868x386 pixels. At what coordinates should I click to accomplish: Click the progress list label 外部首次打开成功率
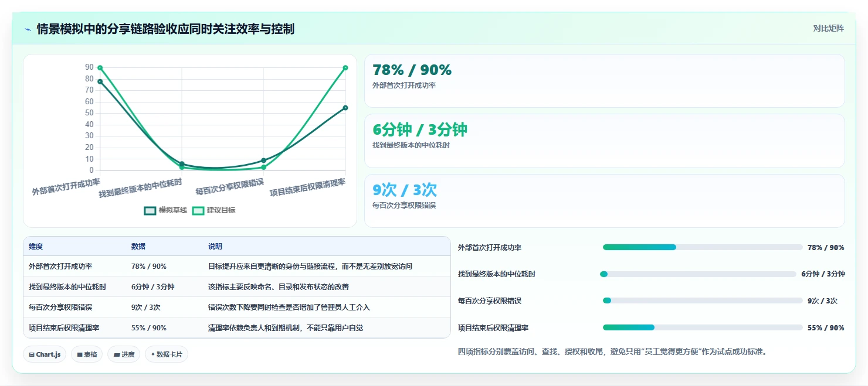point(490,248)
